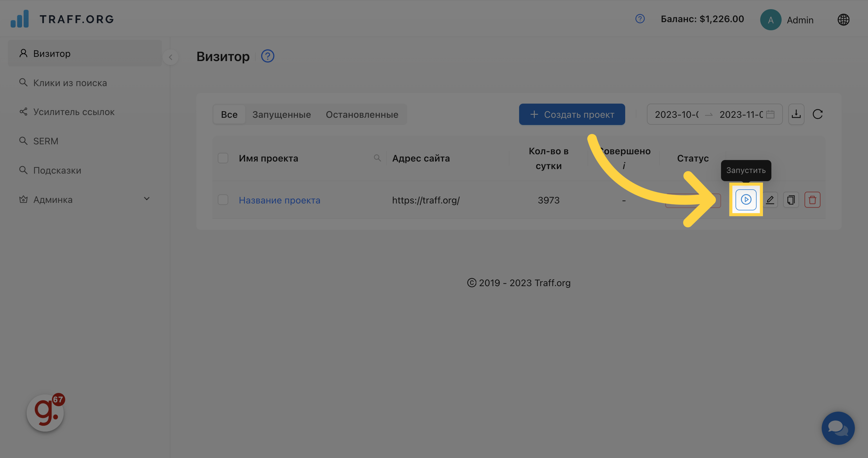The height and width of the screenshot is (458, 868).
Task: Switch to Остановленные tab
Action: [x=362, y=114]
